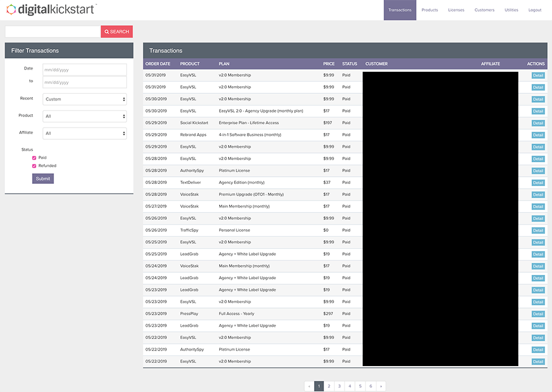552x392 pixels.
Task: Click the 'to' end date field
Action: click(84, 82)
